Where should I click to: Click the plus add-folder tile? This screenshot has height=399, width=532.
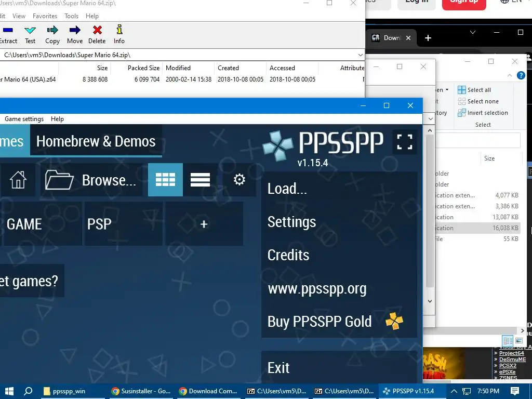[204, 224]
